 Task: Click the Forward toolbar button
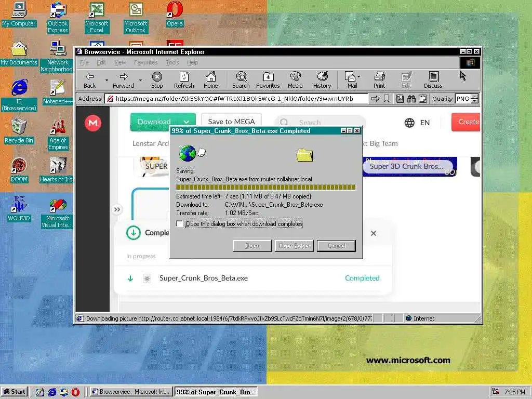(123, 81)
